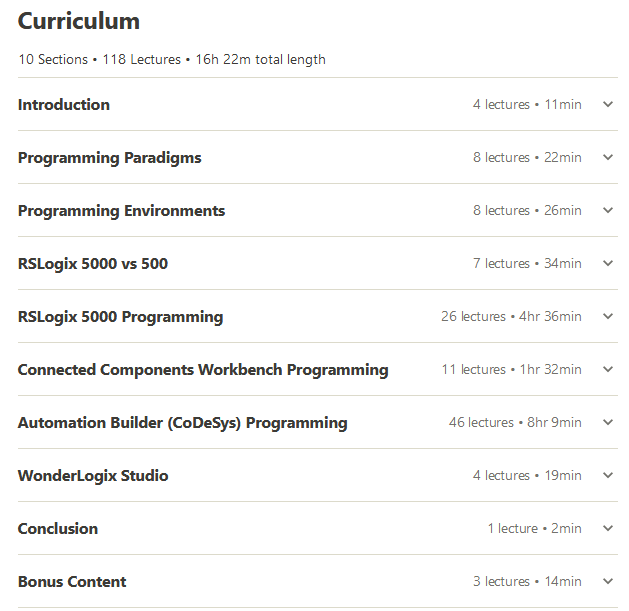Click the Bonus Content section title
Image resolution: width=629 pixels, height=611 pixels.
tap(72, 581)
